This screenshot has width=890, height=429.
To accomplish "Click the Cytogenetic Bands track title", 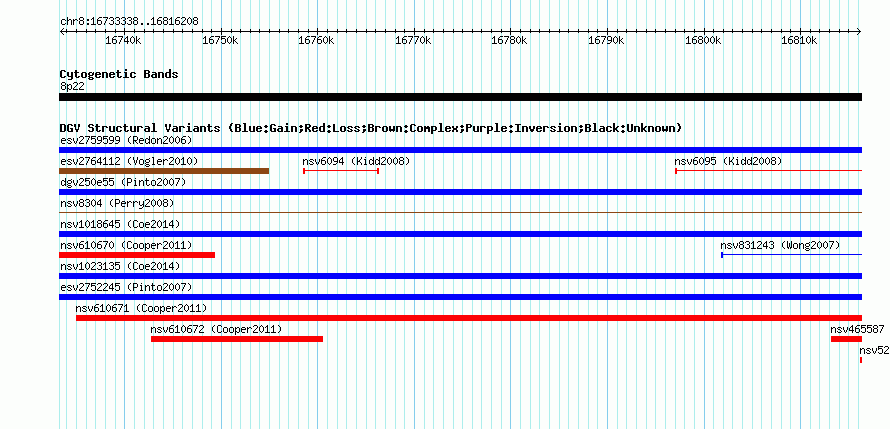I will [119, 74].
